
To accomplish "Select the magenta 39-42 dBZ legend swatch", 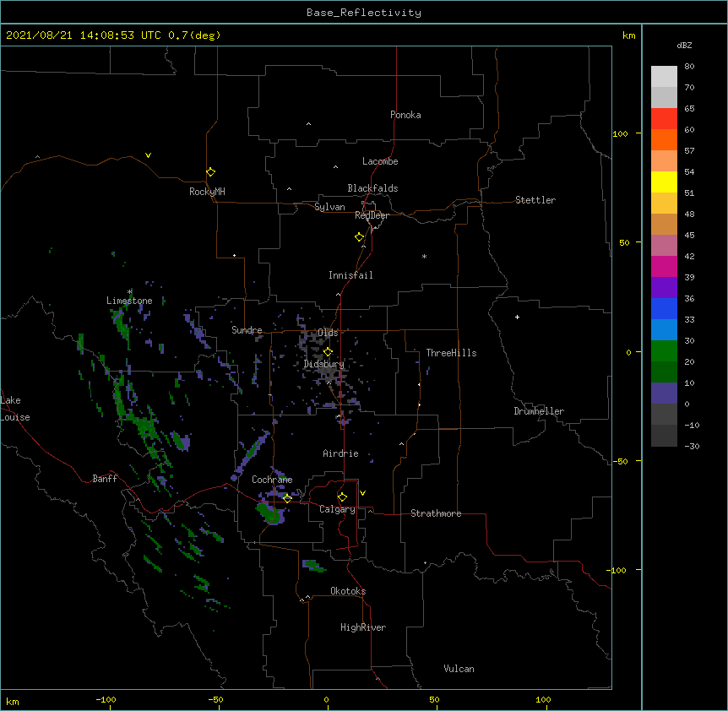I will [x=664, y=266].
